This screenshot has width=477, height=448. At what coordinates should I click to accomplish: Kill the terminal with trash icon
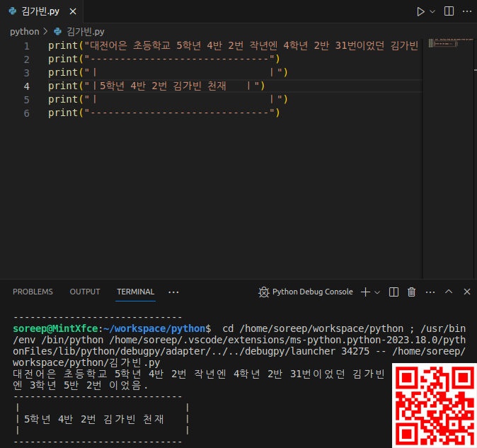[411, 292]
